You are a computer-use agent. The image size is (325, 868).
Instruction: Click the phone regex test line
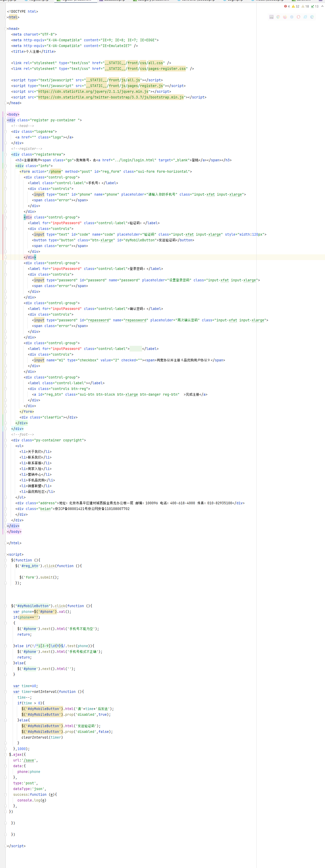[54, 646]
